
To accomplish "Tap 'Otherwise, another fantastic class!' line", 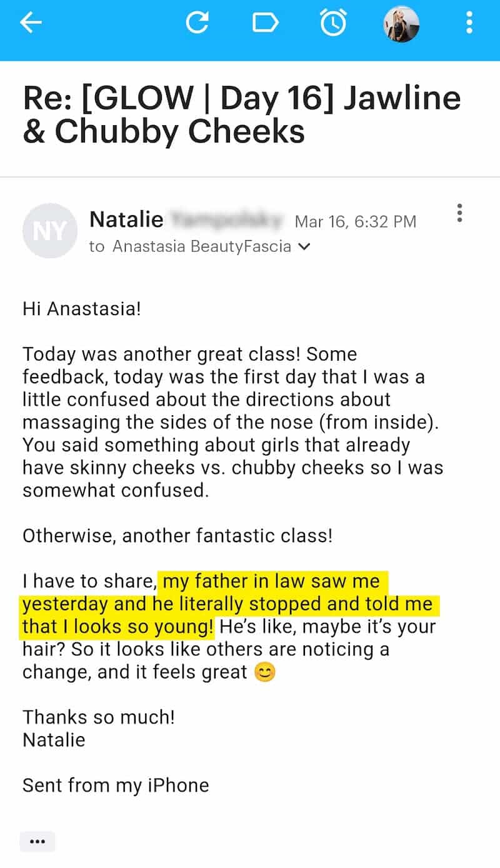I will 177,536.
